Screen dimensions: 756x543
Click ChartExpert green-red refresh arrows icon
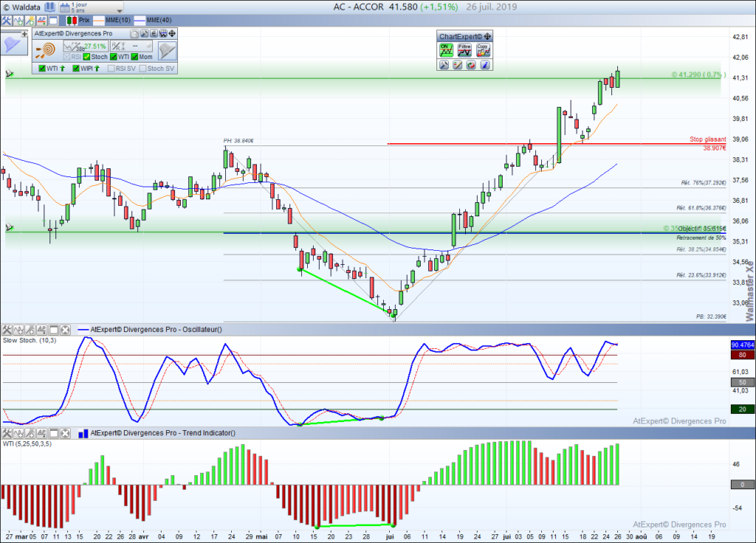(x=471, y=65)
